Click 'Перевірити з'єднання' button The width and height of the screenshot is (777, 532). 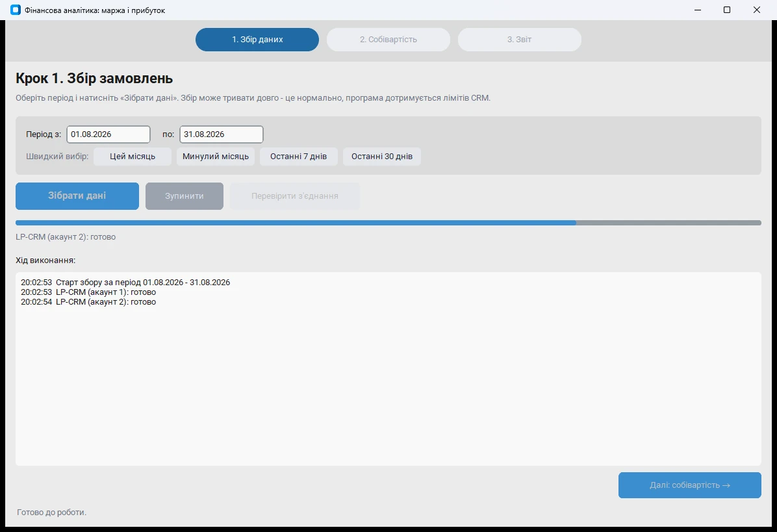pos(295,196)
